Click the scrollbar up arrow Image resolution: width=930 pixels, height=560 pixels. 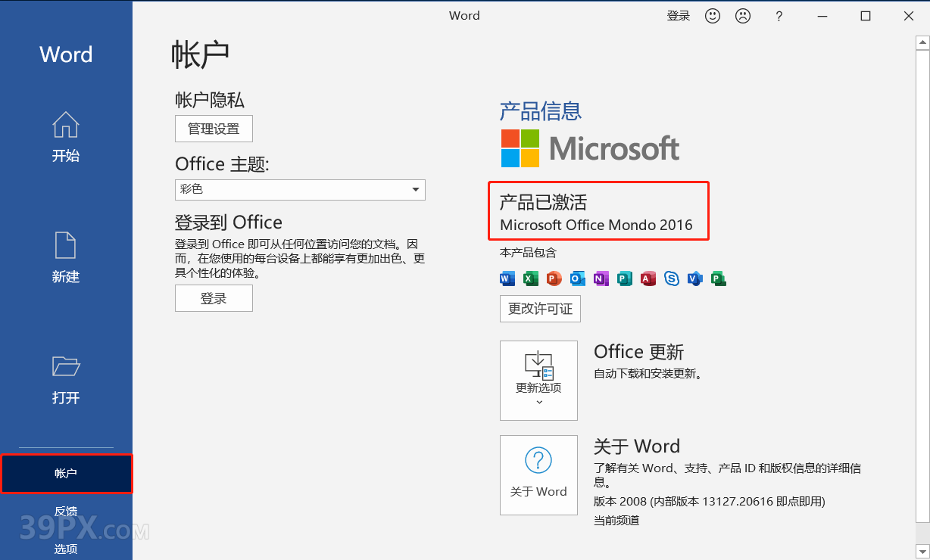[x=923, y=42]
